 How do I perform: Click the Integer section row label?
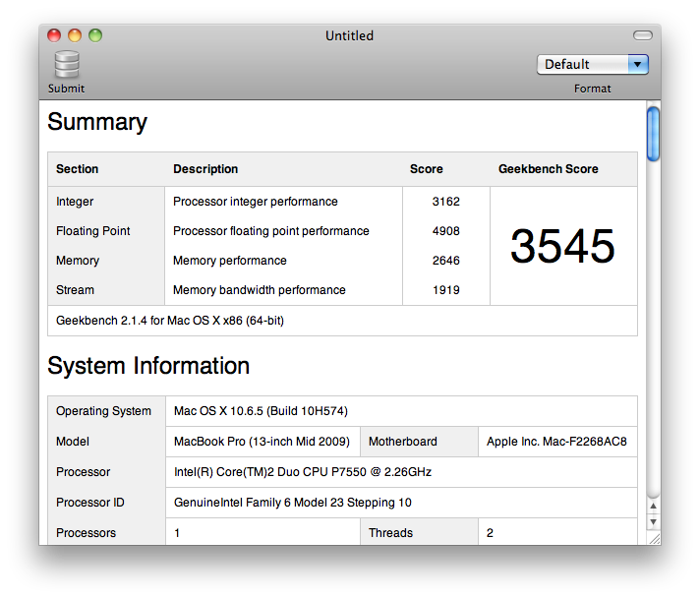[x=75, y=202]
